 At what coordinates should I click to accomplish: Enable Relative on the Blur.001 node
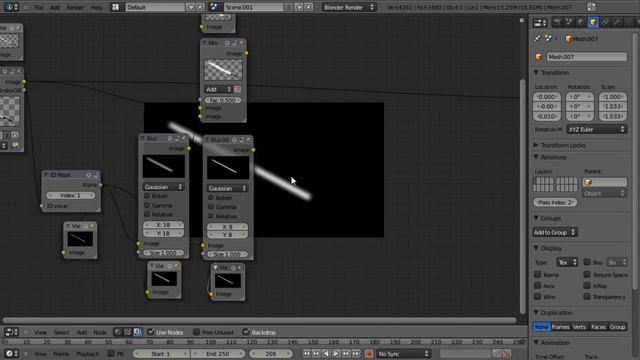click(211, 216)
